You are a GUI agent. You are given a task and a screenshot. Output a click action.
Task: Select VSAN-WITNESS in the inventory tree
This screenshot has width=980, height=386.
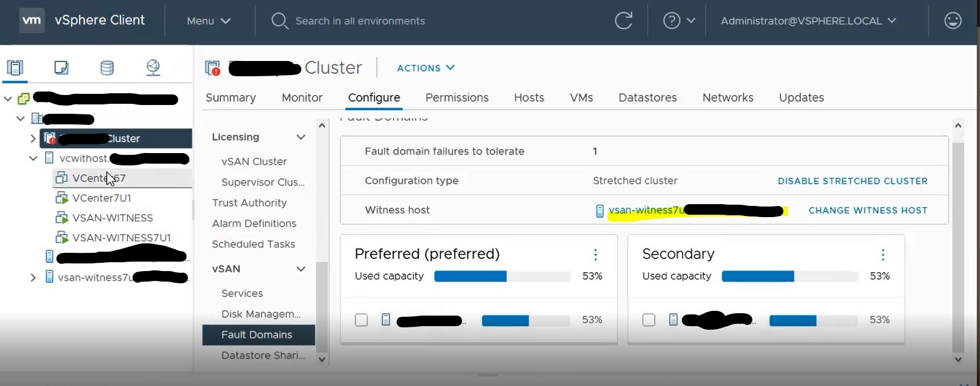(113, 218)
